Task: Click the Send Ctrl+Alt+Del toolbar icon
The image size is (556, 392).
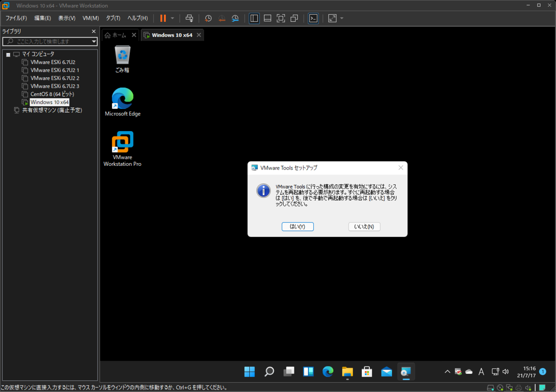Action: coord(189,18)
